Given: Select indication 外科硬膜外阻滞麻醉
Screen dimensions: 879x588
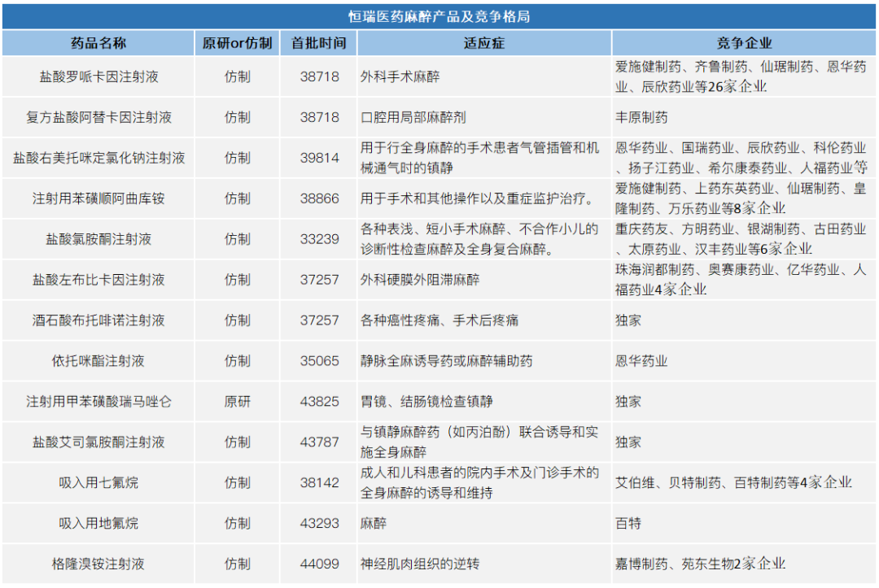Looking at the screenshot, I should [420, 280].
